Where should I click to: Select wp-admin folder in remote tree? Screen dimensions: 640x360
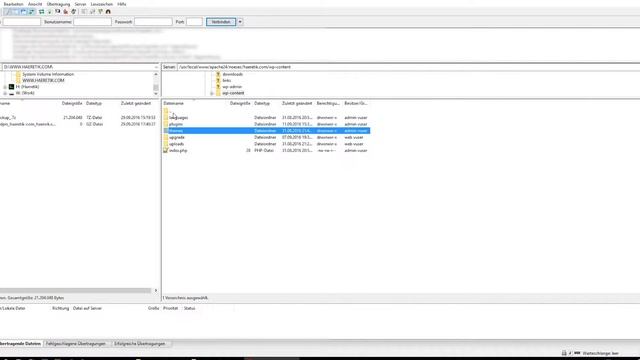pos(232,87)
